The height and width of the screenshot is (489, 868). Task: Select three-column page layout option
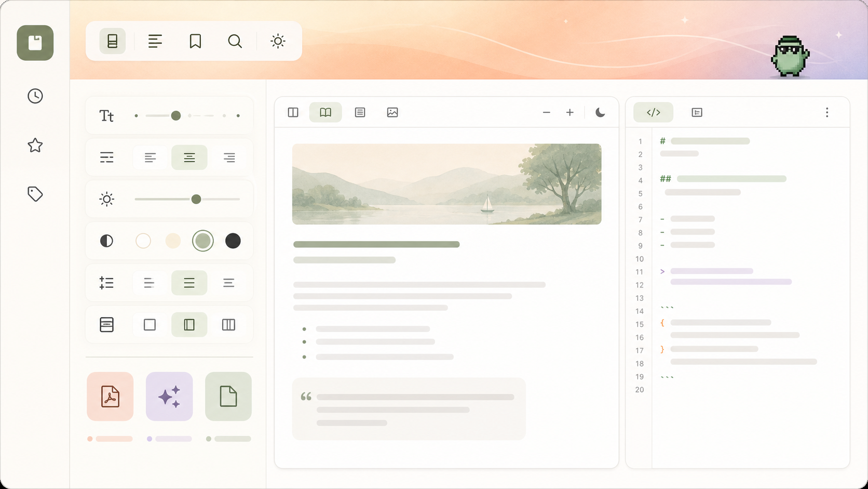pos(229,325)
